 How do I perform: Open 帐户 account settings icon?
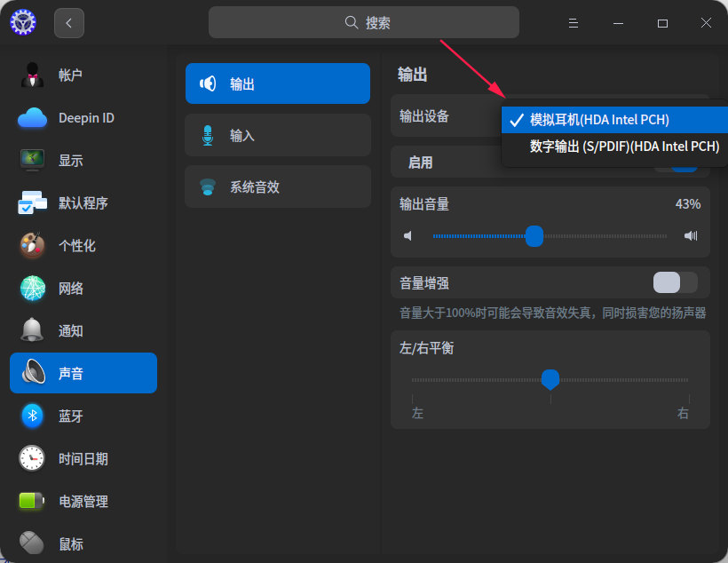tap(33, 75)
